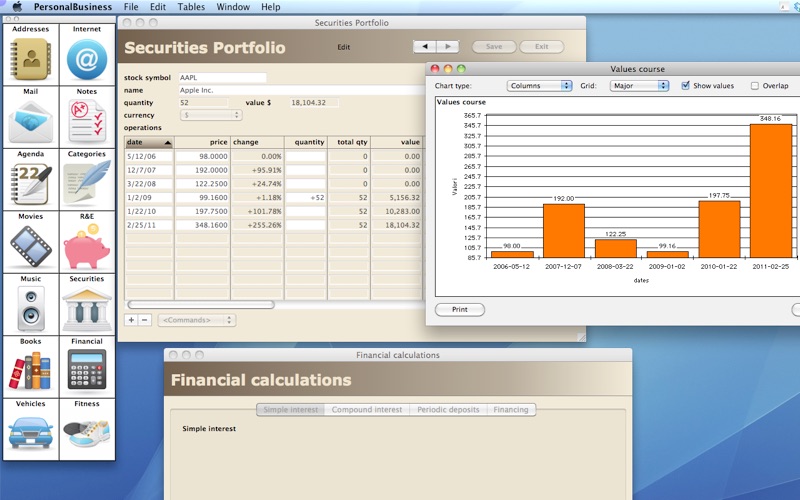The image size is (800, 500).
Task: Click the operations table horizontal scrollbar
Action: 201,305
